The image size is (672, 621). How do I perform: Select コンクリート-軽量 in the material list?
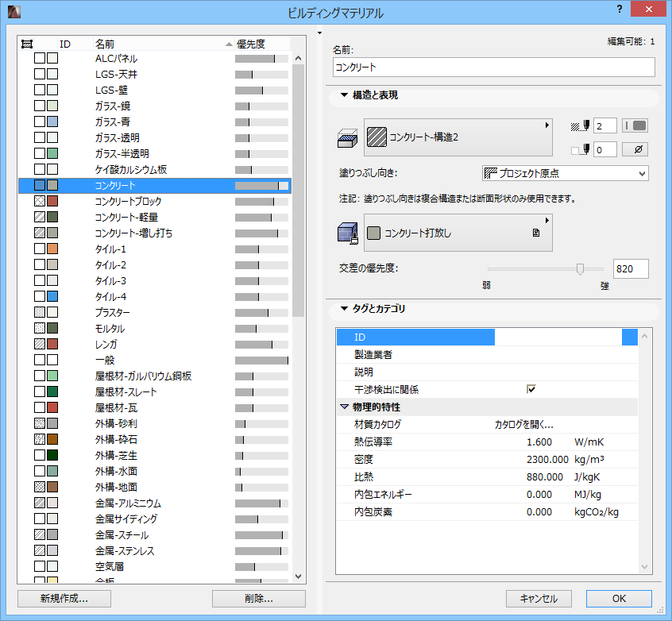pos(155,217)
